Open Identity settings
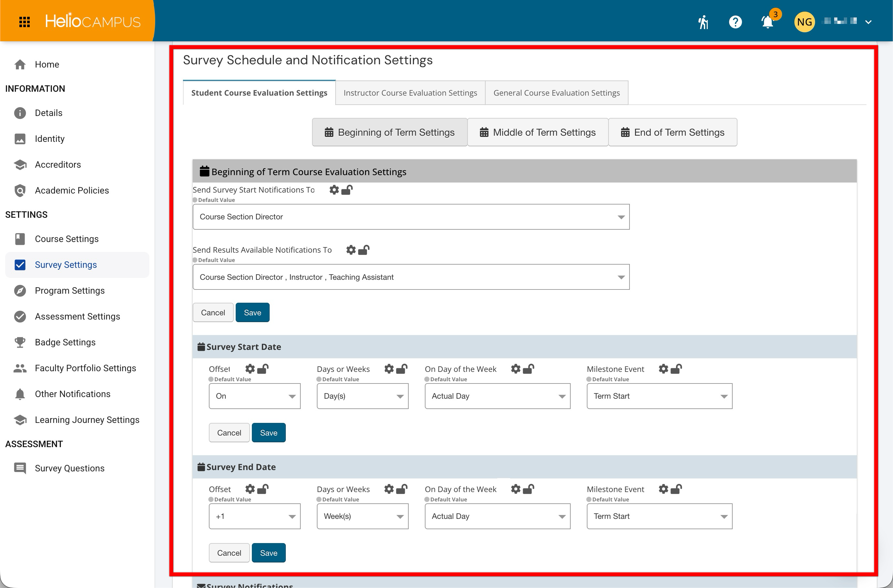The width and height of the screenshot is (893, 588). [x=77, y=139]
